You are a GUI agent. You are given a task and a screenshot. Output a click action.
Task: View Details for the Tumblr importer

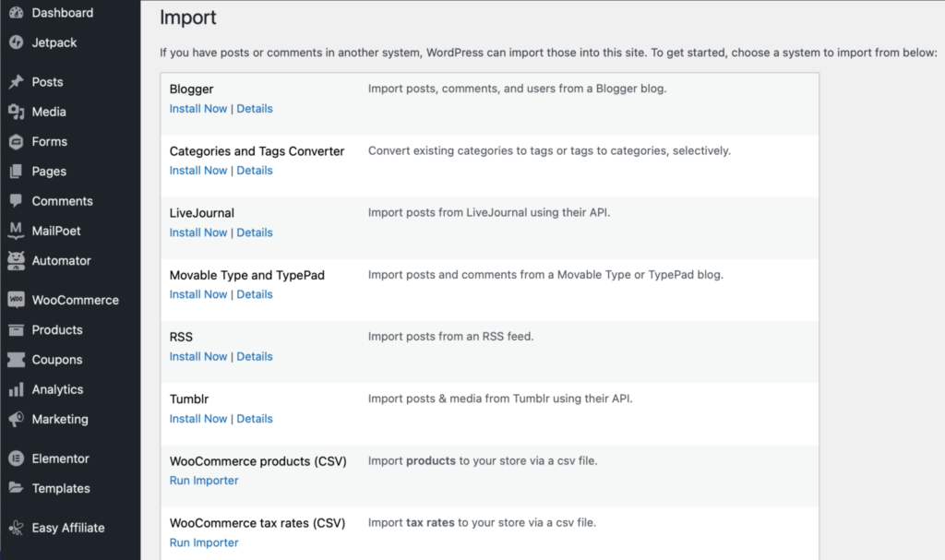255,418
